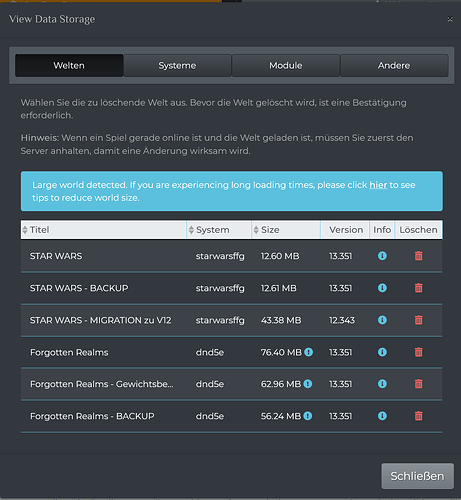Delete the Forgotten Realms - BACKUP world
This screenshot has width=461, height=500.
click(x=418, y=416)
